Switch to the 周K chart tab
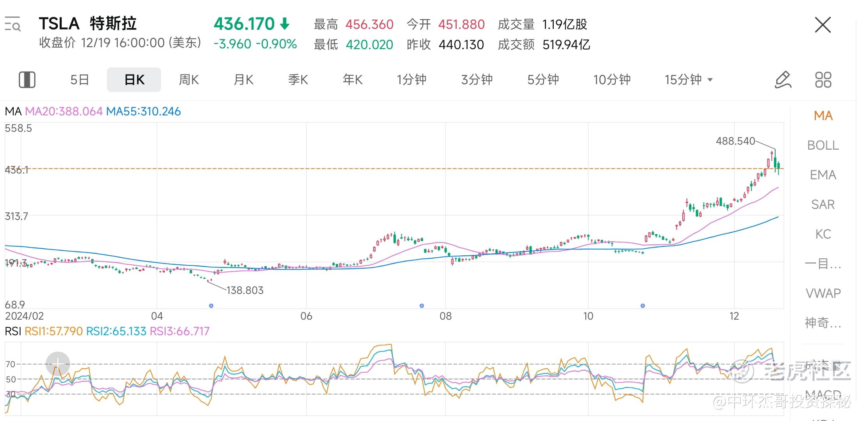The image size is (868, 421). (189, 80)
